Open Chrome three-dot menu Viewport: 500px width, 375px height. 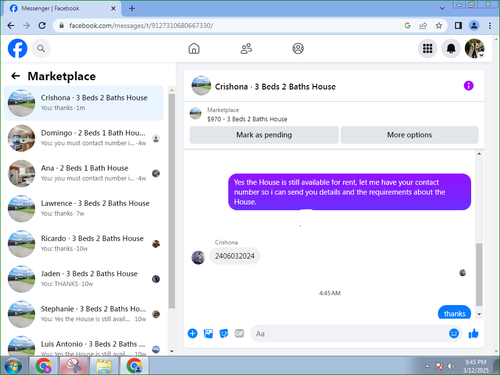[x=490, y=25]
